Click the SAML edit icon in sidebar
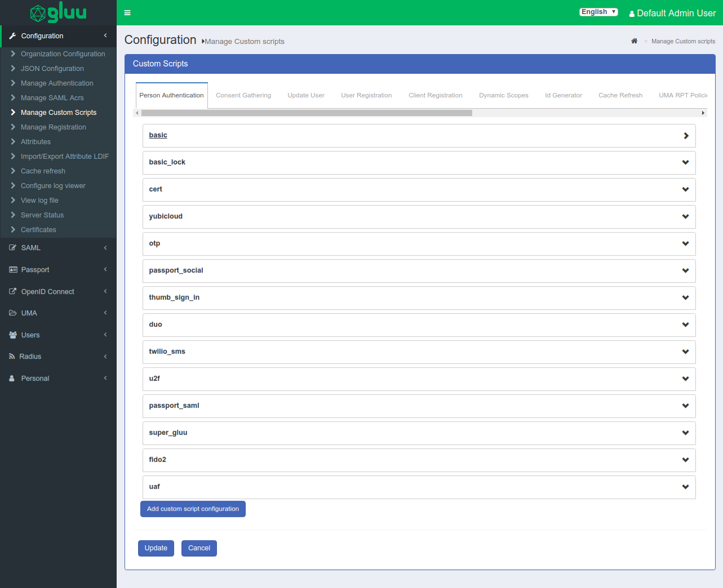 click(12, 248)
